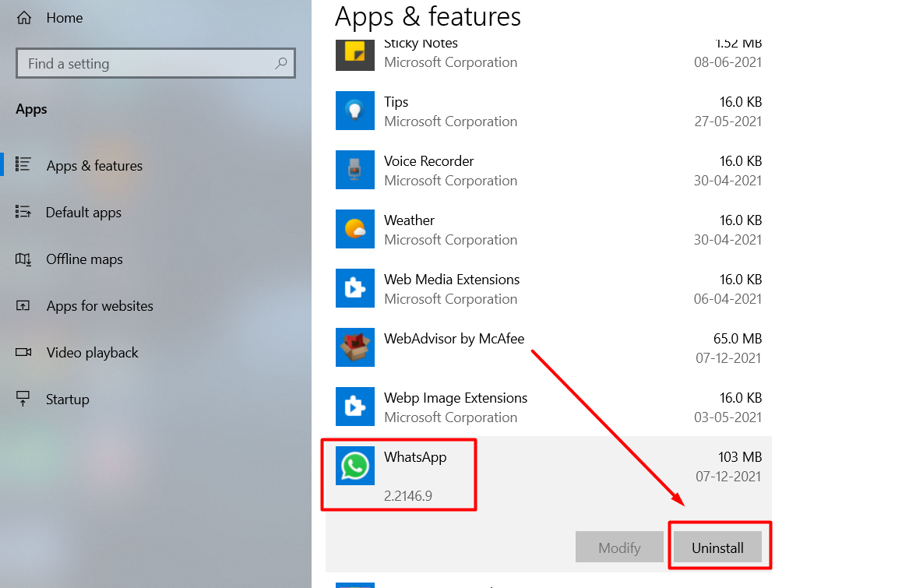This screenshot has width=902, height=588.
Task: Click the Voice Recorder microphone icon
Action: [355, 170]
